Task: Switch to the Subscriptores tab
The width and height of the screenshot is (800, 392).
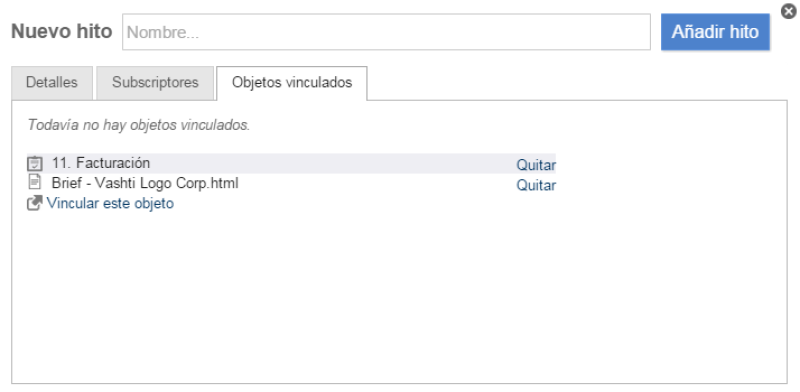Action: 155,83
